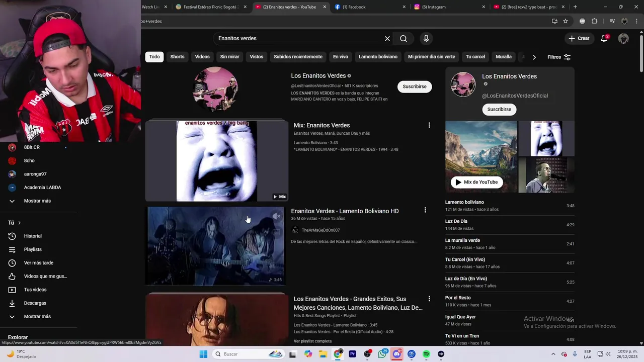Open the YouTube account avatar menu
Viewport: 644px width, 362px height.
pos(623,39)
